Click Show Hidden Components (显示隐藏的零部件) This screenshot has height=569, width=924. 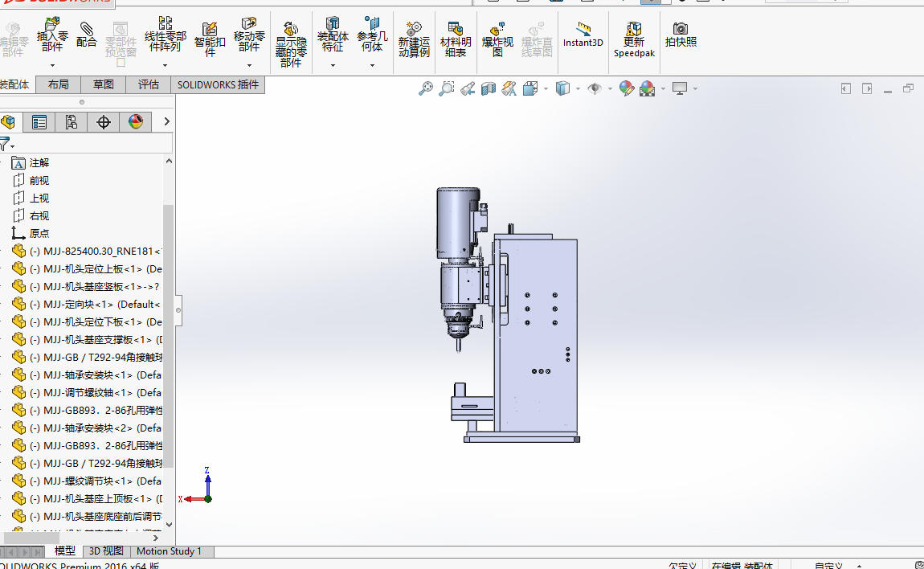[291, 44]
